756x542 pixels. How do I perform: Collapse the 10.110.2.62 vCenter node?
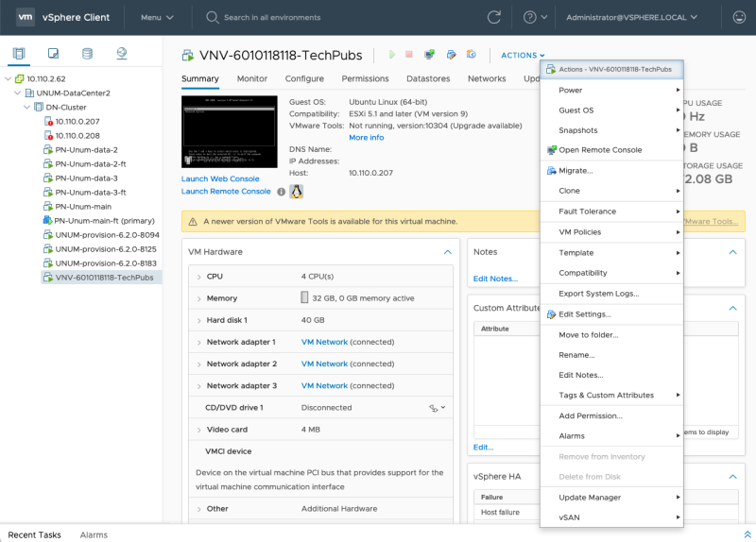tap(8, 78)
